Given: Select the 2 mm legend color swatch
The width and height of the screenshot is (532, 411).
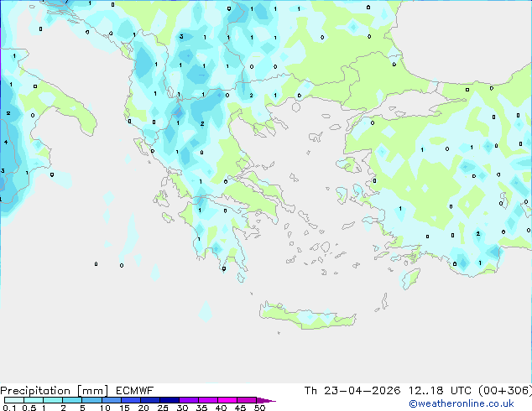Looking at the screenshot, I should (x=72, y=400).
